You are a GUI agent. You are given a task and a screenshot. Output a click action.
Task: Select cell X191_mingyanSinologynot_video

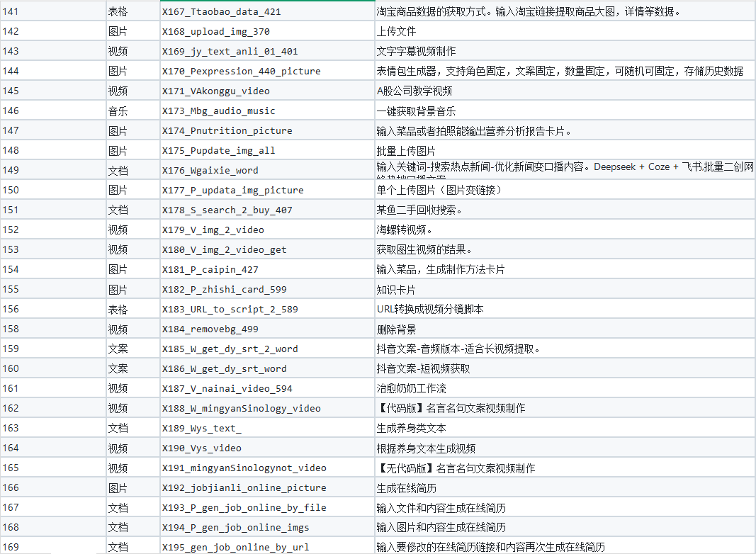[267, 468]
